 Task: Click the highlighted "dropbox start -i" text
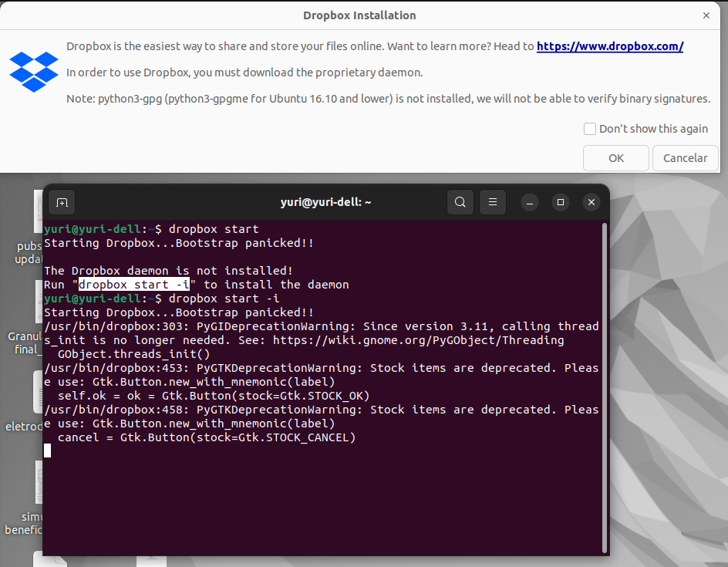134,285
